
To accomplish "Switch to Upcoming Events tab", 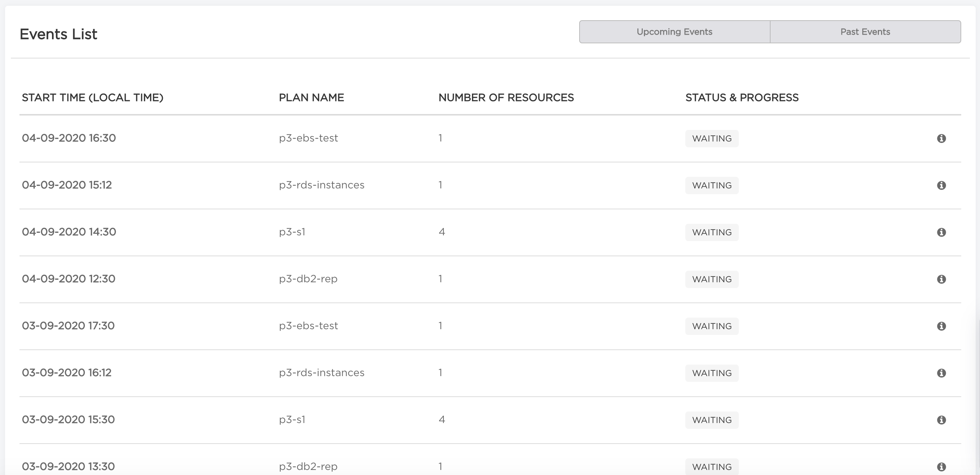I will point(675,32).
